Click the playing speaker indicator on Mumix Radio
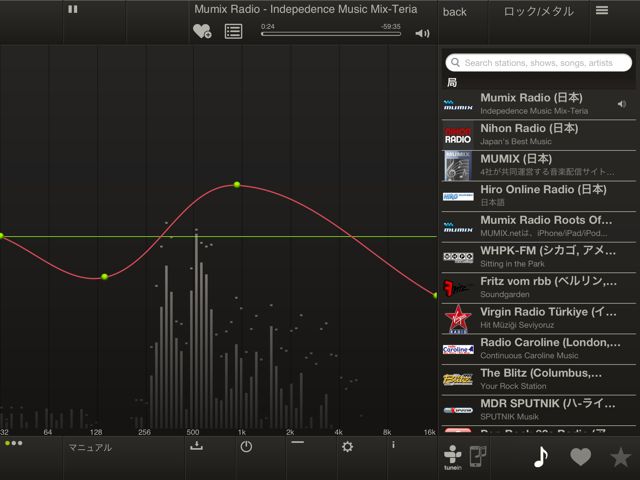This screenshot has height=480, width=640. [622, 104]
